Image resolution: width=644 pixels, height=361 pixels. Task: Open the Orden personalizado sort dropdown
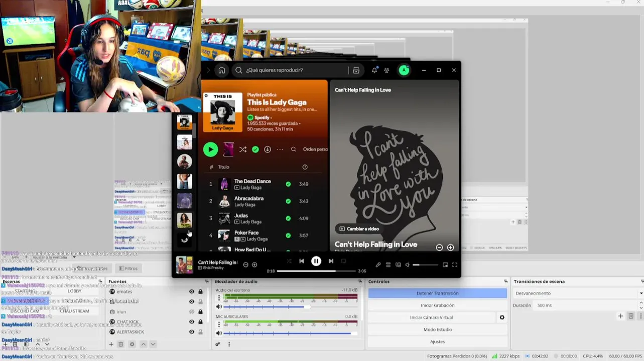coord(315,149)
